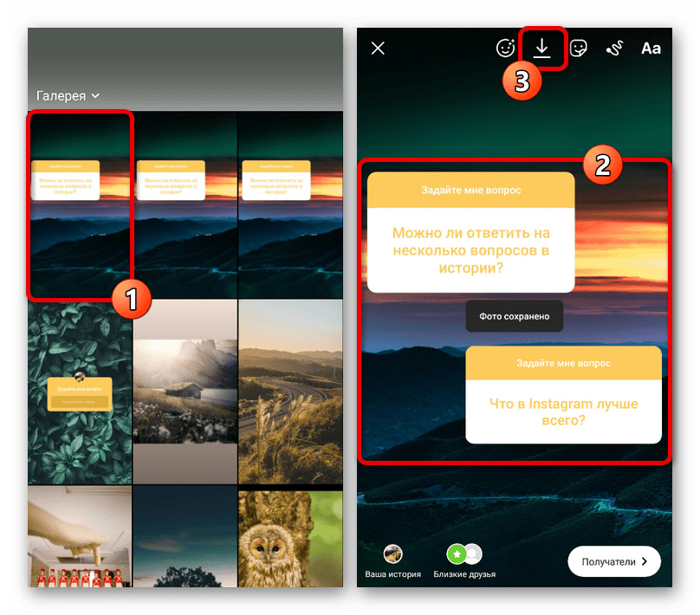Tap the Фото сохранено toast message
The height and width of the screenshot is (615, 700).
tap(514, 316)
